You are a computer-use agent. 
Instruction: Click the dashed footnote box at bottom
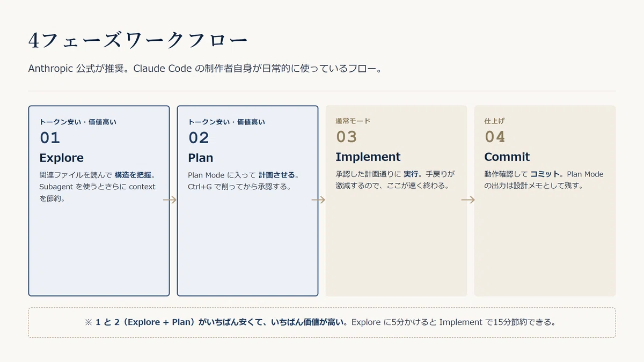pos(322,322)
